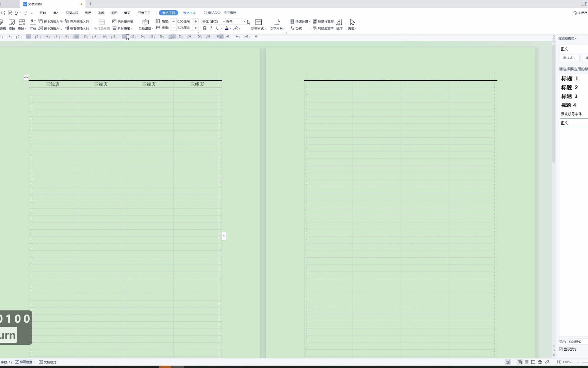Image resolution: width=588 pixels, height=368 pixels.
Task: Apply bold formatting with B button
Action: point(205,28)
